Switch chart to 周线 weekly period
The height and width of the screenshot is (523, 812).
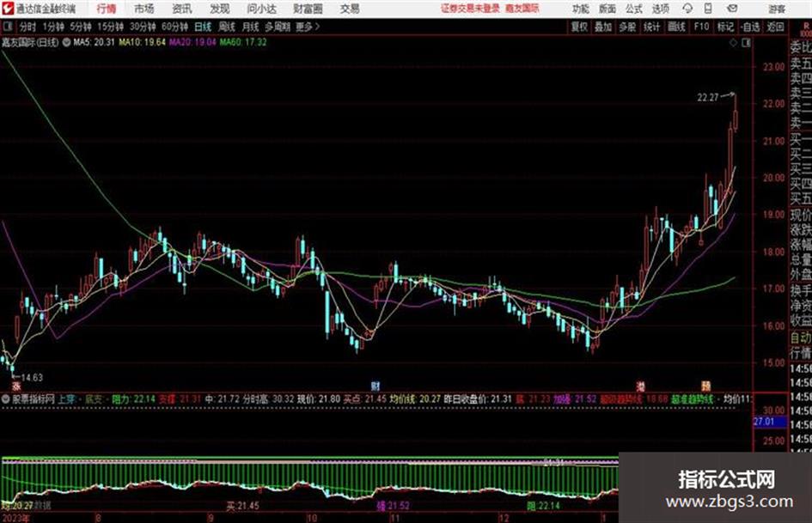pos(226,27)
